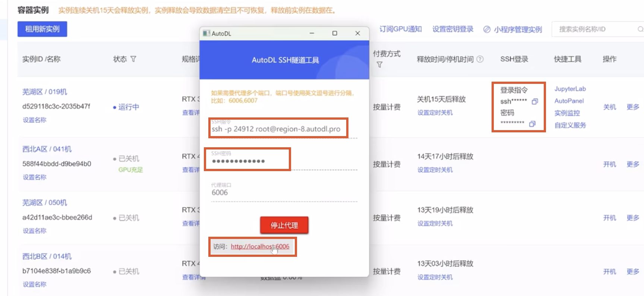
Task: Click 13天19小时后释放 text
Action: pos(445,210)
